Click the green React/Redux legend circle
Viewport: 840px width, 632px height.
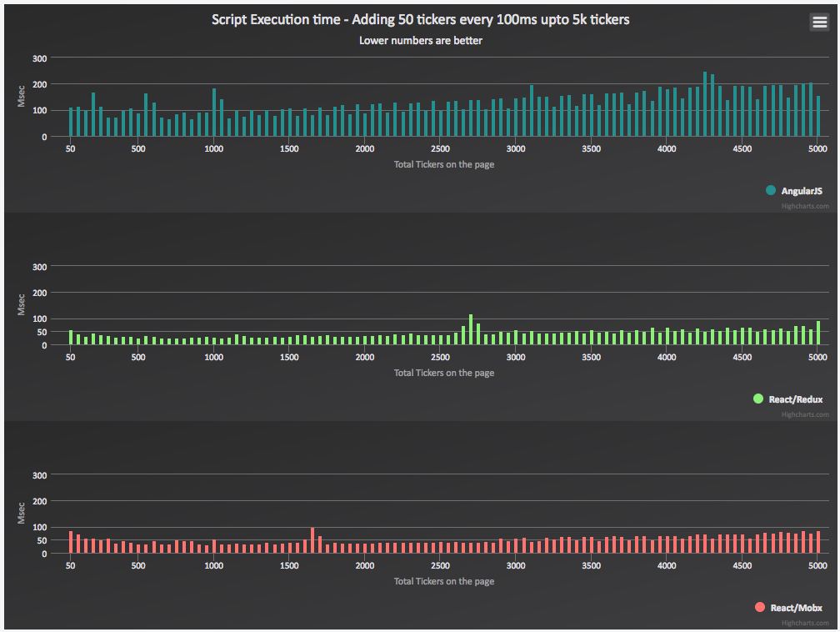[758, 399]
